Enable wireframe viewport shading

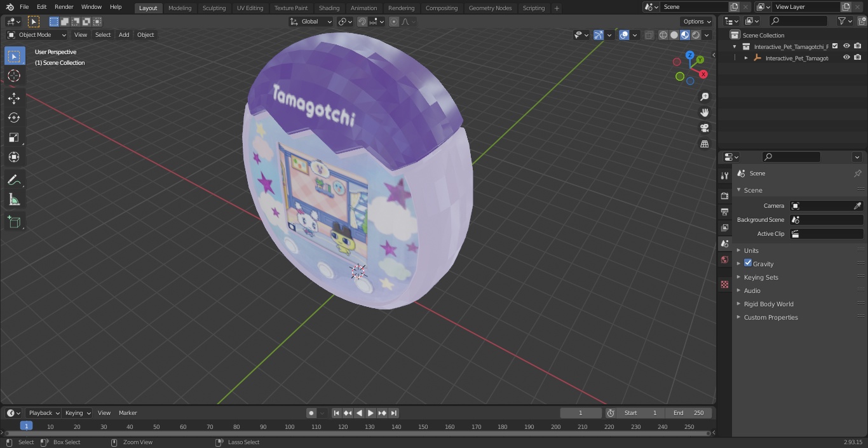[663, 35]
